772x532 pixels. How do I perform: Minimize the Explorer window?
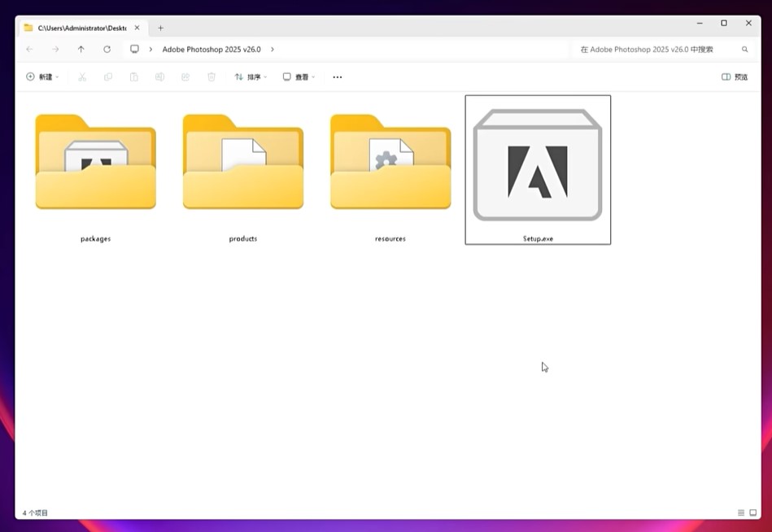click(x=700, y=23)
